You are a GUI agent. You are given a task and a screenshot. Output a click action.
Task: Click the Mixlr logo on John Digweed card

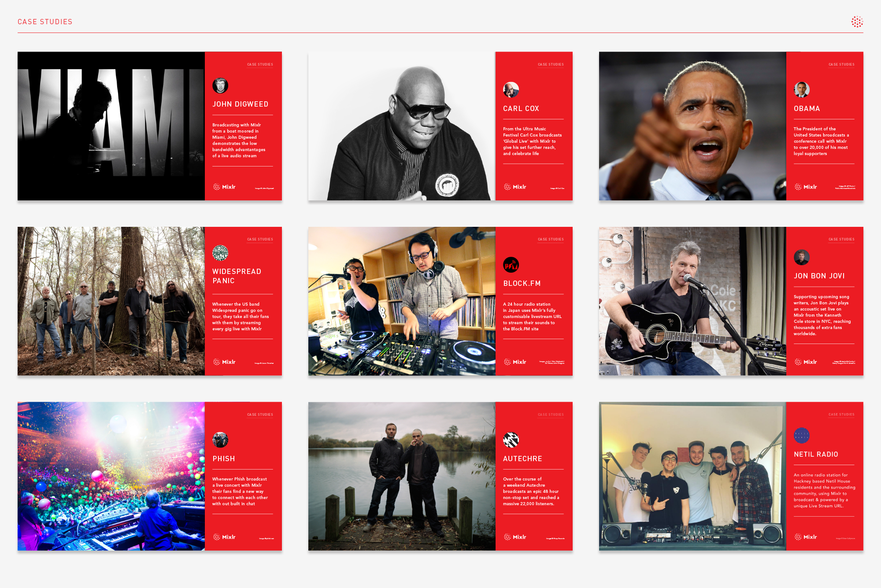pos(224,187)
